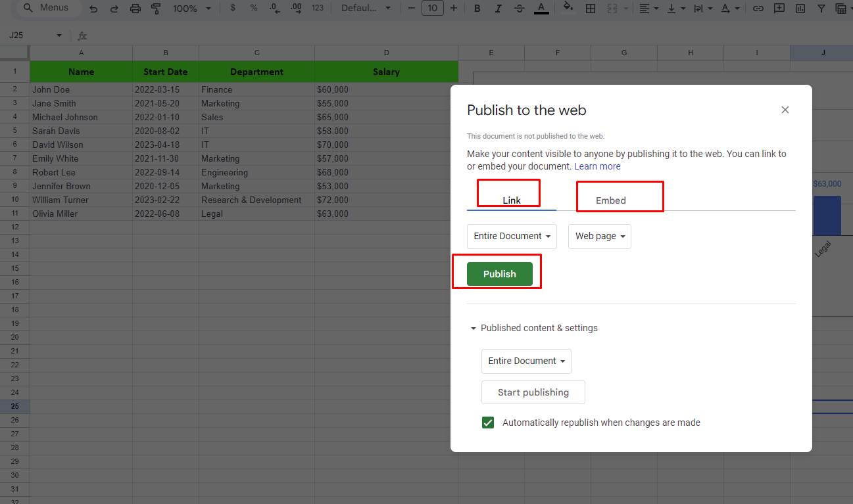Screen dimensions: 853x504
Task: Open the Web page format dropdown
Action: (600, 236)
